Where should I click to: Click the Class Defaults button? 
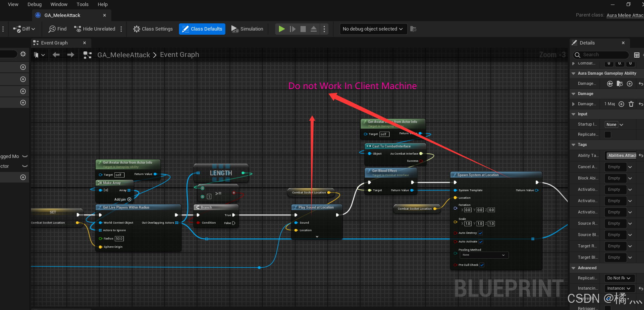[202, 29]
